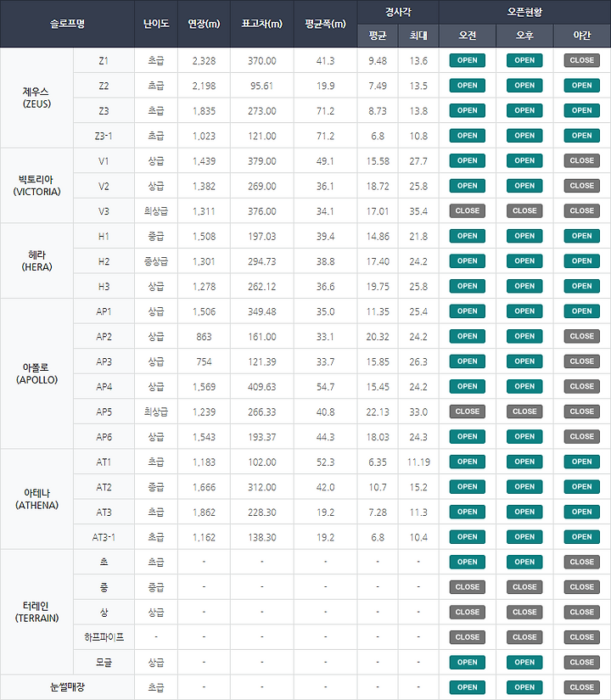
Task: Click the 빅토리아 (VICTORIA) group cell
Action: tap(36, 186)
